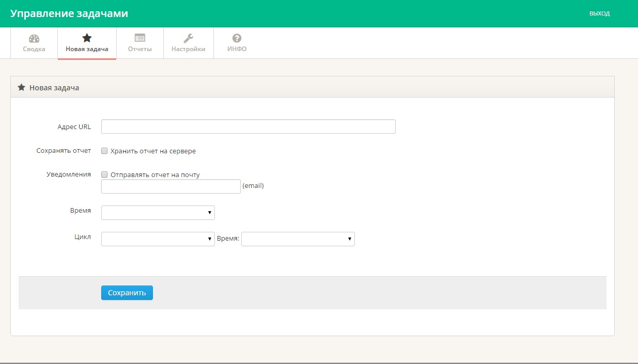Click the email input field
The image size is (638, 364).
point(171,186)
